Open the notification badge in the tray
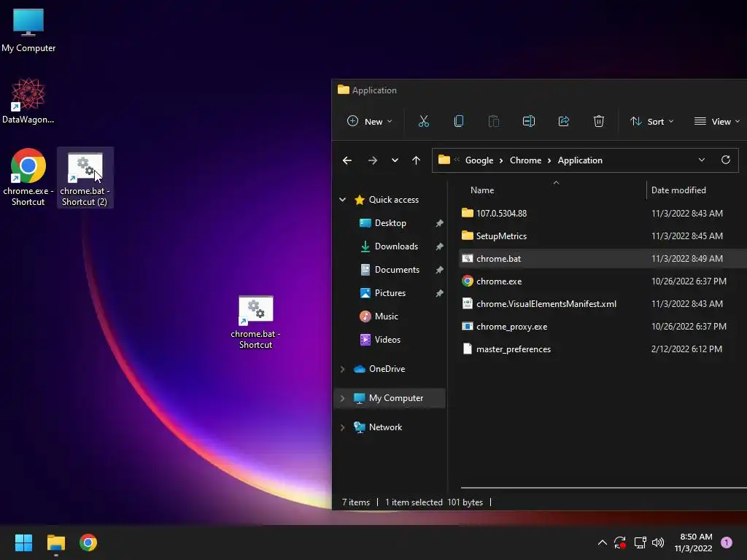The height and width of the screenshot is (560, 747). click(x=727, y=542)
